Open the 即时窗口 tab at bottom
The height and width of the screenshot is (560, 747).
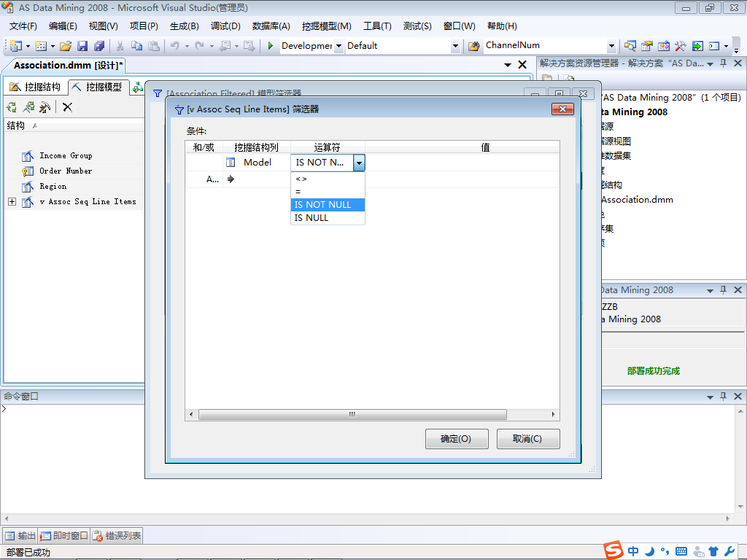pos(64,536)
